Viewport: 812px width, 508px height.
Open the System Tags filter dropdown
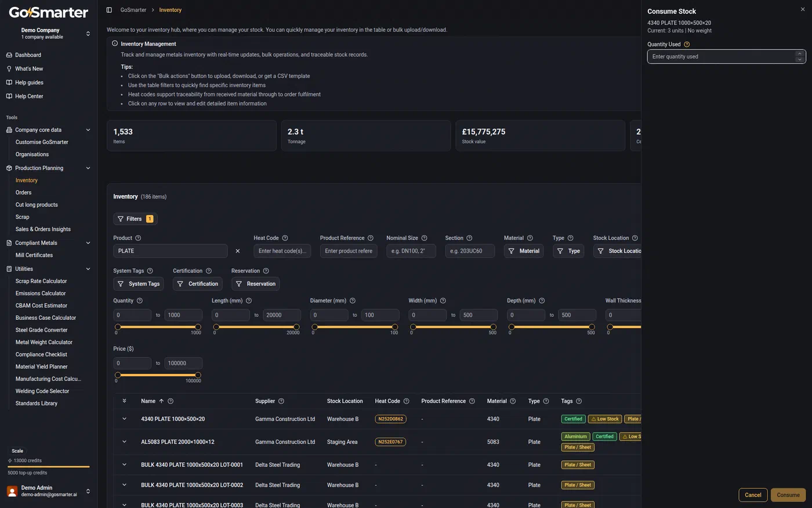[x=139, y=284]
